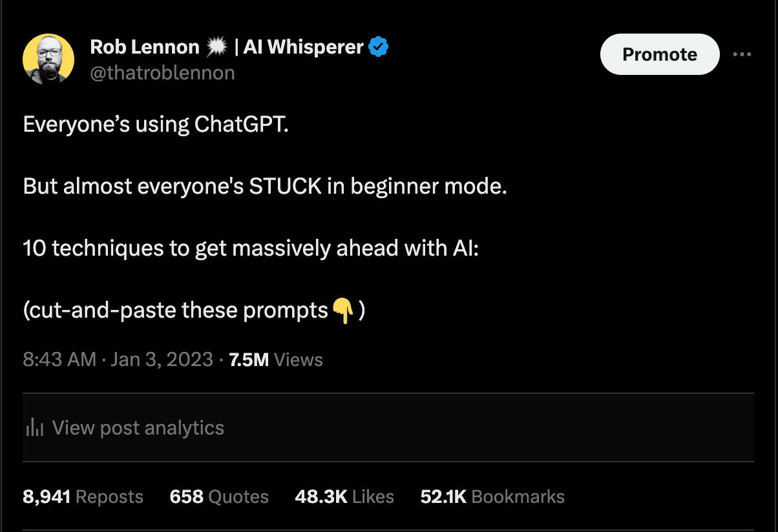Click the pointing-down finger emoji
The image size is (778, 532).
click(342, 311)
